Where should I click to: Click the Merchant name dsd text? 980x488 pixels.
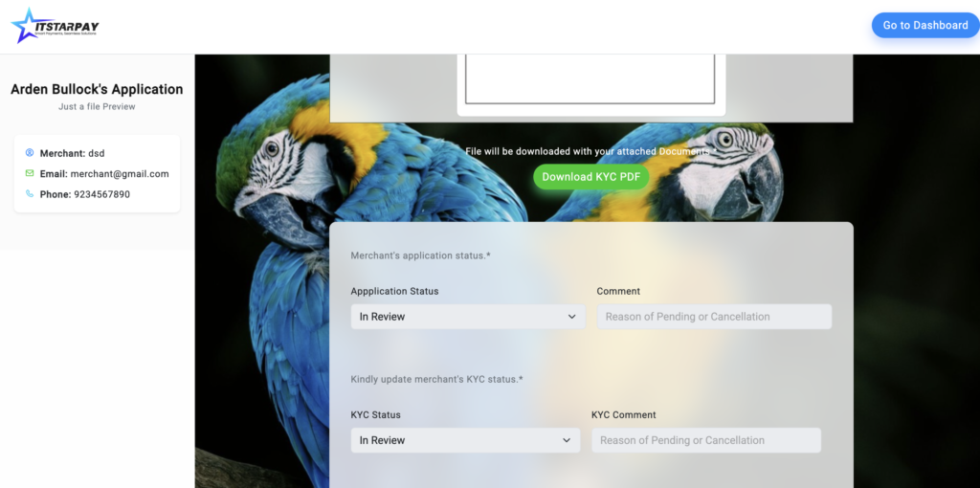tap(97, 153)
